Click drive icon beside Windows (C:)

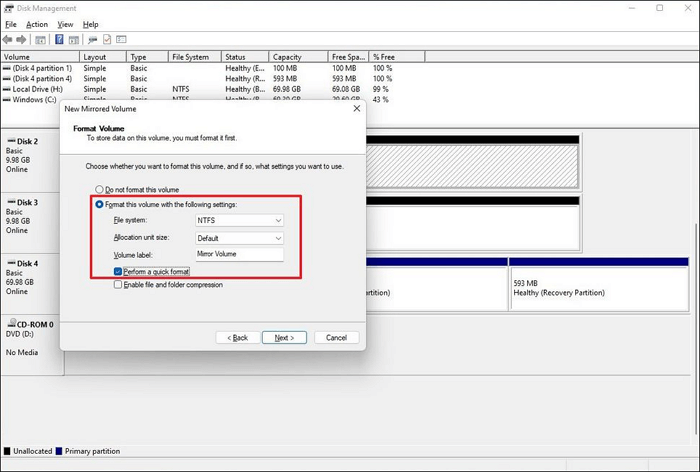coord(7,100)
